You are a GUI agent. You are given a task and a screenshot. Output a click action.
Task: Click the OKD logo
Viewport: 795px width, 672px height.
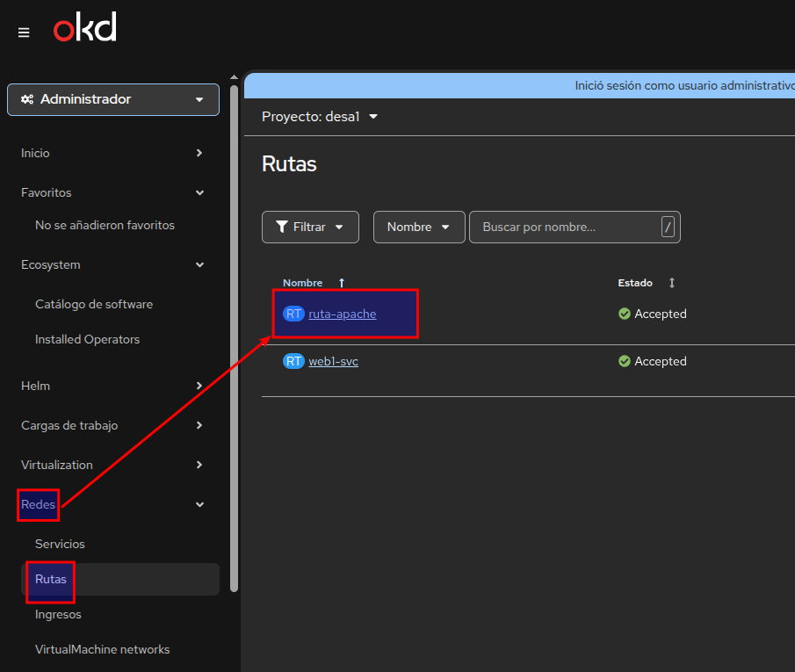(x=85, y=29)
